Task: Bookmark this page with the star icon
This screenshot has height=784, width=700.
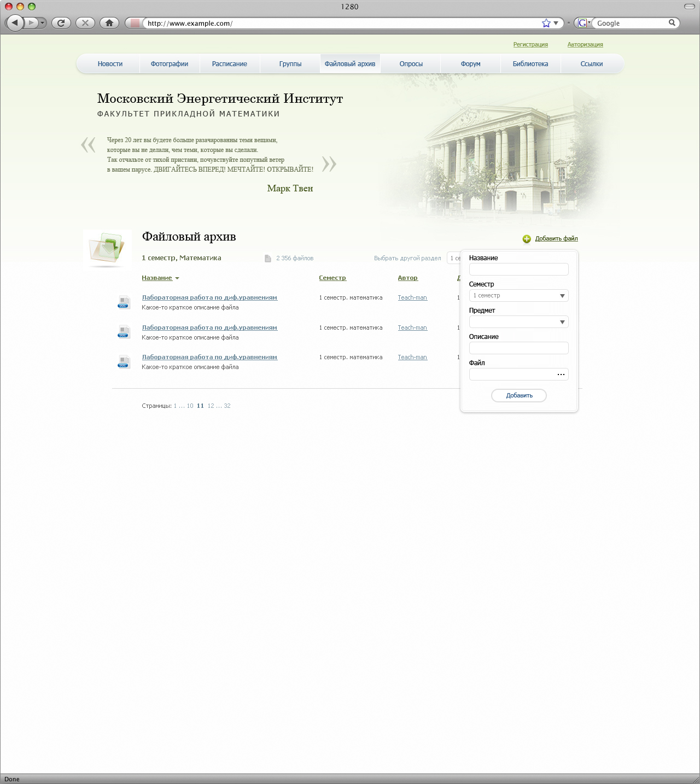Action: point(546,23)
